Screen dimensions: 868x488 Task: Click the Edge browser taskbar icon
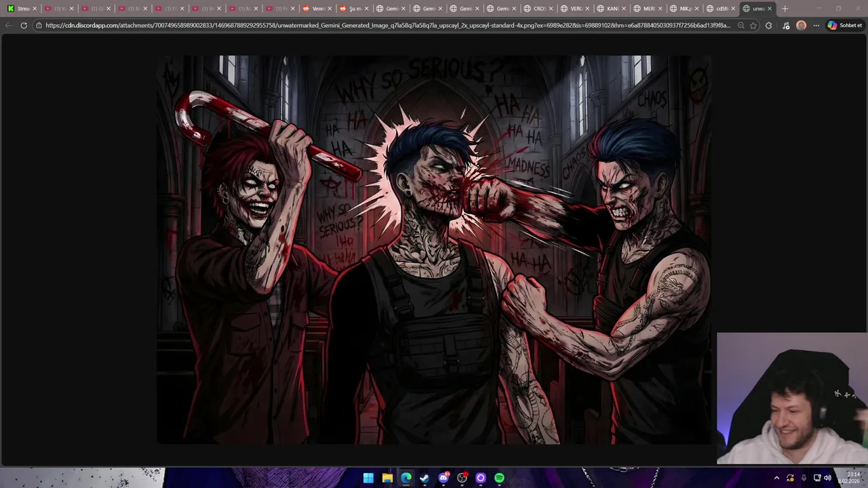[x=406, y=478]
